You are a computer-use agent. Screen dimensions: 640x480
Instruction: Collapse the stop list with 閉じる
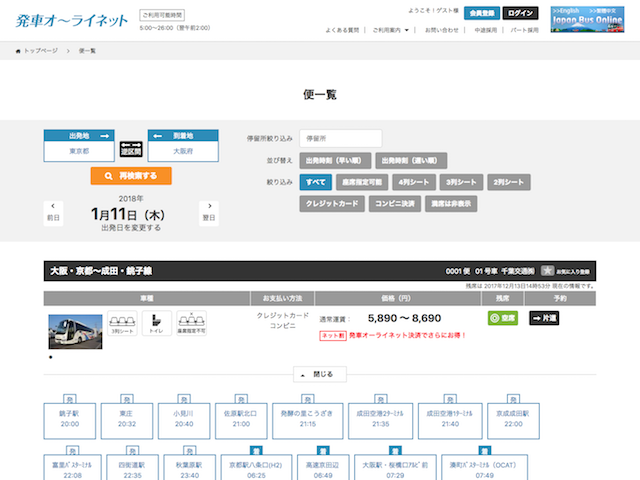320,374
